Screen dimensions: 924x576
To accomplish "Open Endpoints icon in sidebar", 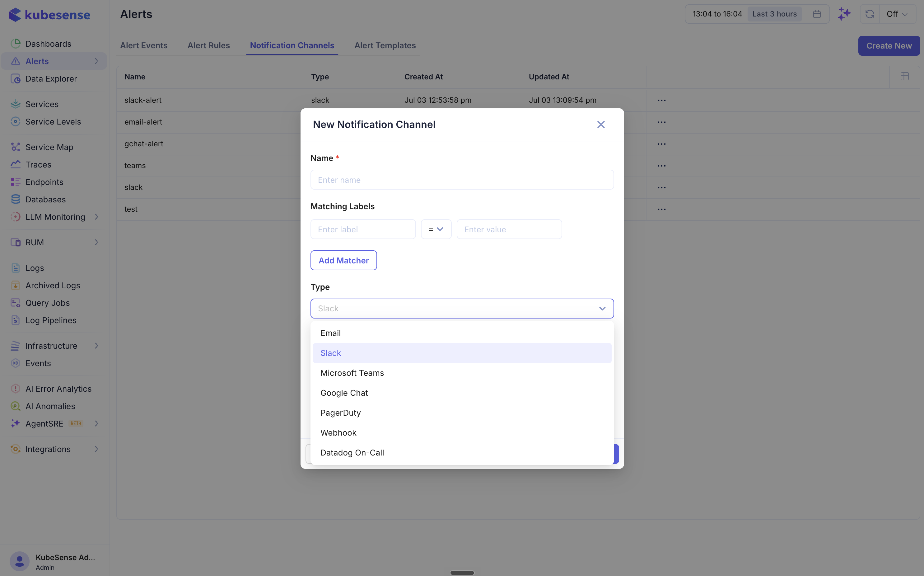I will [x=16, y=182].
